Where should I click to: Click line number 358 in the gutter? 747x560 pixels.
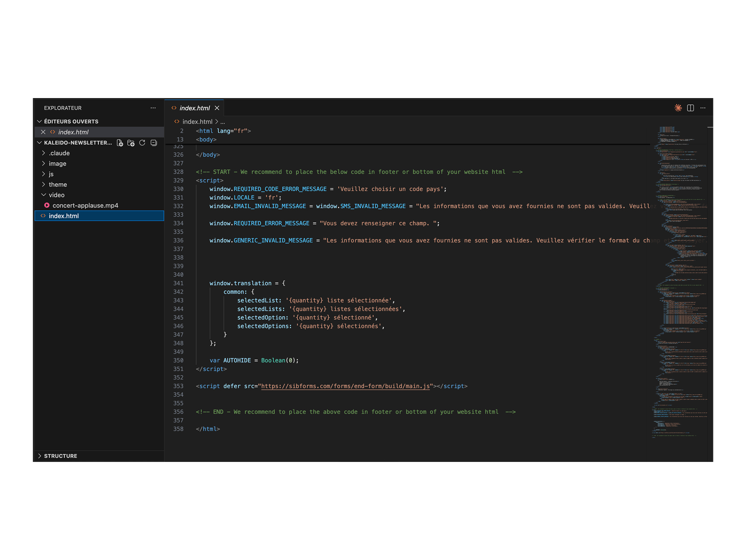(178, 429)
